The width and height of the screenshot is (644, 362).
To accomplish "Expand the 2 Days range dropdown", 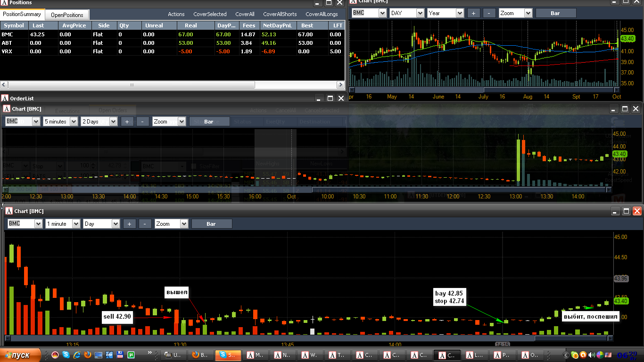I will (99, 122).
